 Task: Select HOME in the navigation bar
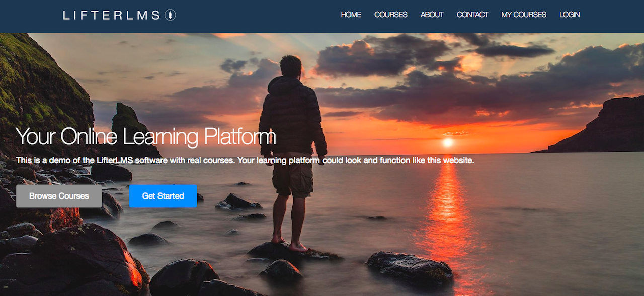click(351, 15)
